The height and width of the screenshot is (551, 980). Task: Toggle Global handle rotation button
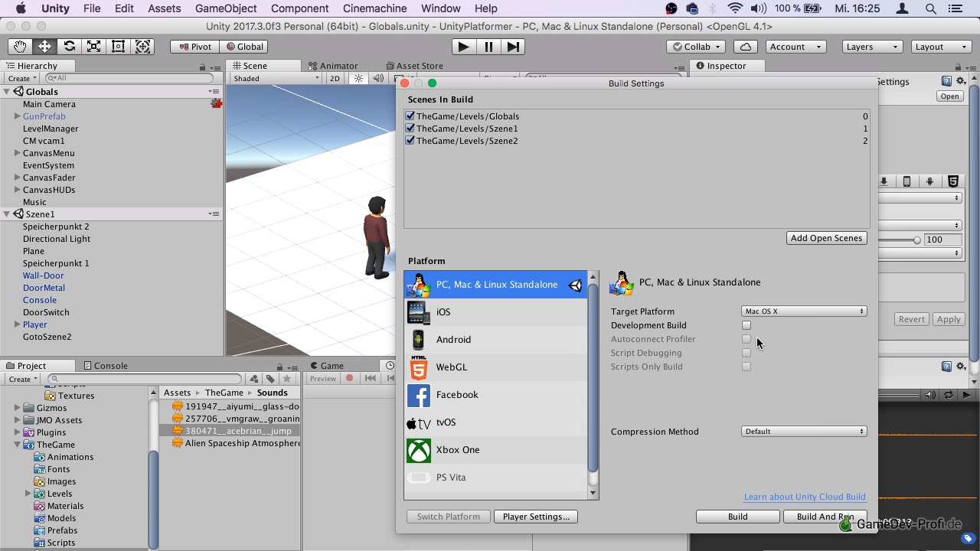click(x=243, y=47)
